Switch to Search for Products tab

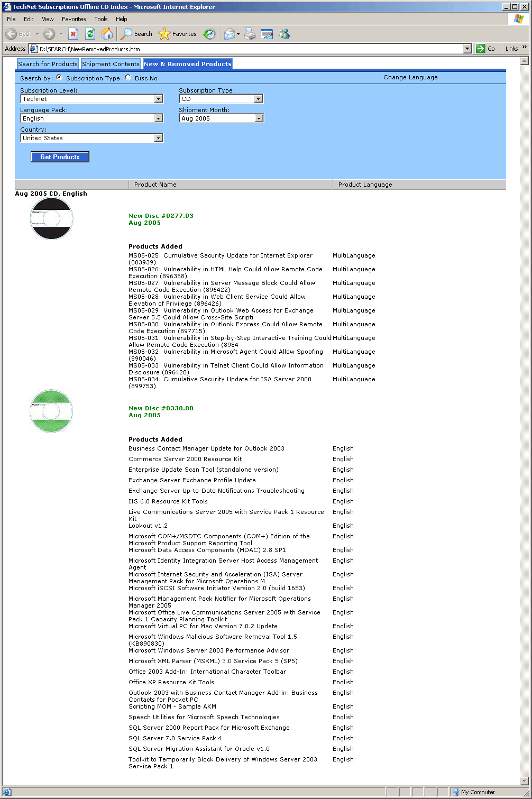(x=48, y=64)
